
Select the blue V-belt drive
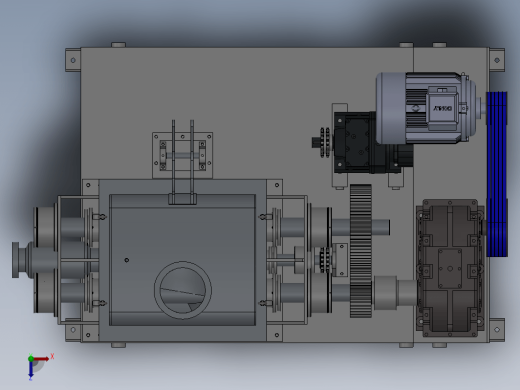[x=497, y=174]
